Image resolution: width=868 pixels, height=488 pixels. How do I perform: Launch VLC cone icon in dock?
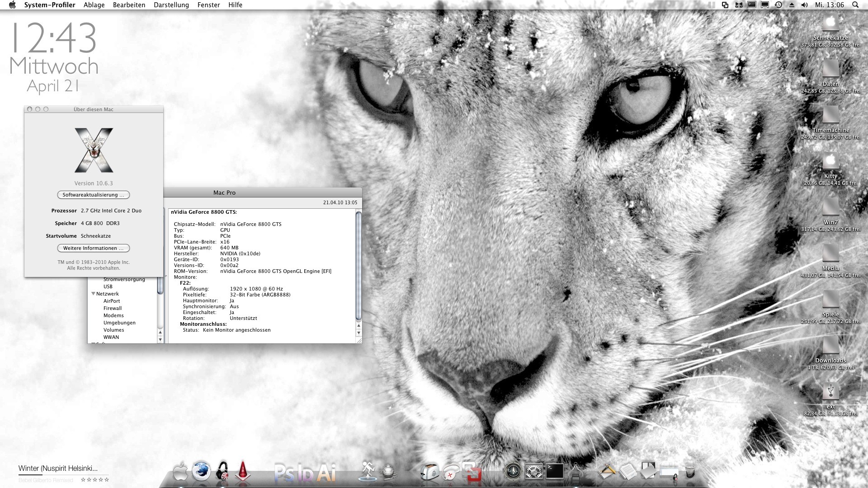click(x=243, y=473)
